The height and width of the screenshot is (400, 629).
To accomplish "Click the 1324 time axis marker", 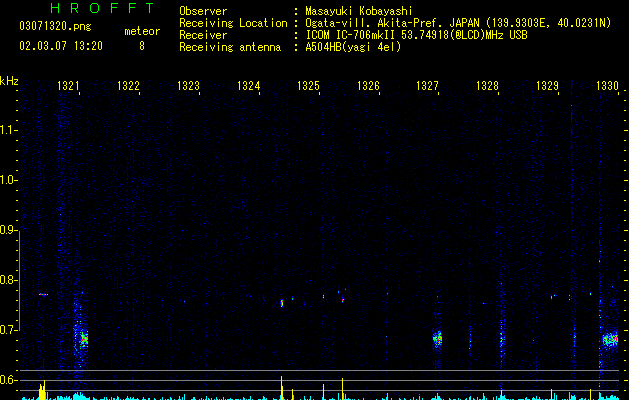I will pyautogui.click(x=248, y=86).
